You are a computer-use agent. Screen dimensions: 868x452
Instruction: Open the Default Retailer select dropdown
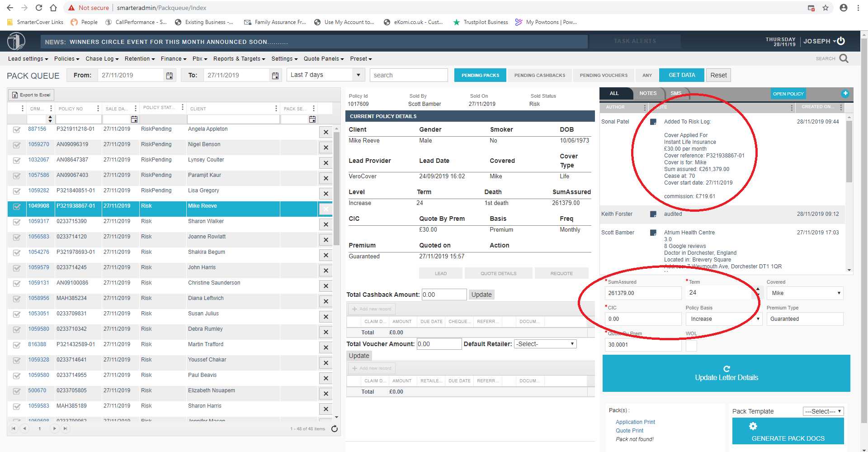[x=545, y=344]
